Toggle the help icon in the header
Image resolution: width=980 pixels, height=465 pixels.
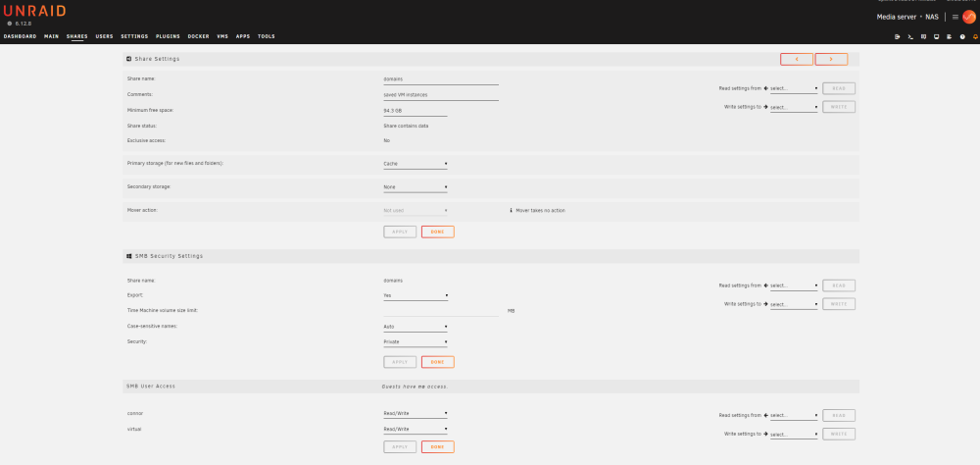(962, 37)
